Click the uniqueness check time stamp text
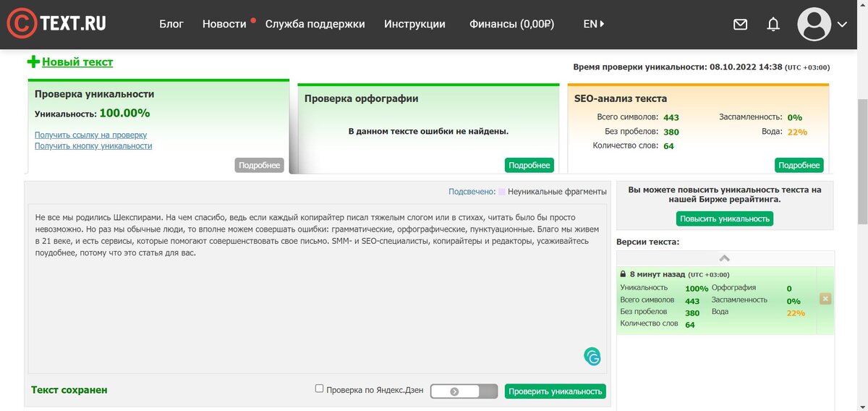The width and height of the screenshot is (868, 411). 702,67
